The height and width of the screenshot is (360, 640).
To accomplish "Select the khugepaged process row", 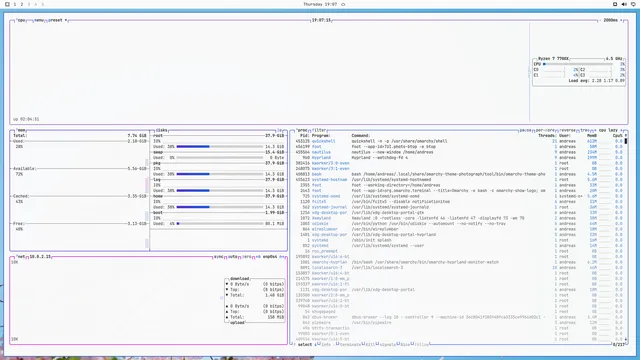I will tap(459, 312).
